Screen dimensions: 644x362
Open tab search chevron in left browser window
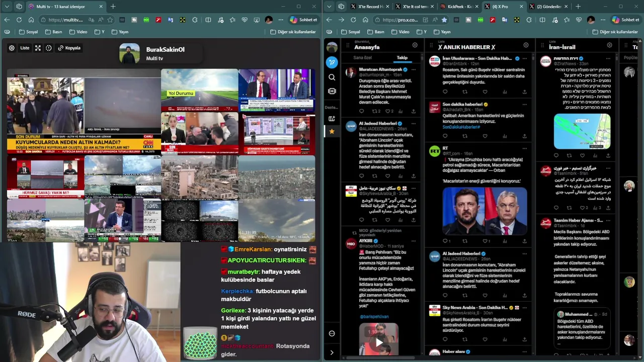[x=6, y=7]
